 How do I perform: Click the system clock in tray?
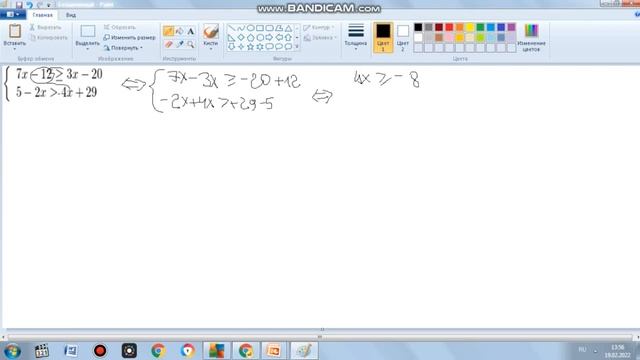coord(618,351)
